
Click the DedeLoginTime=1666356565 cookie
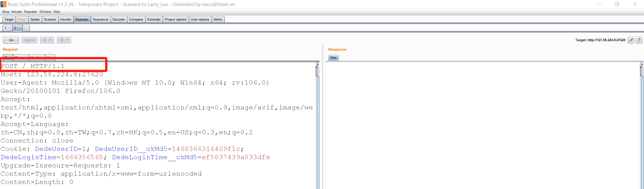52,157
